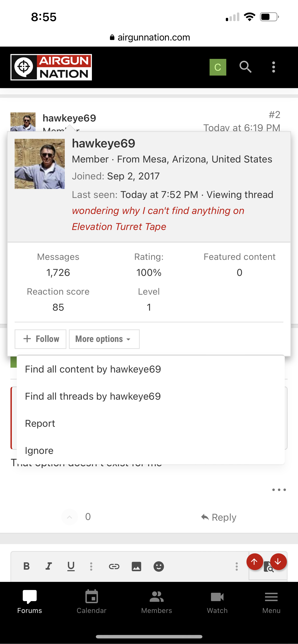Expand the More options dropdown
298x644 pixels.
click(x=104, y=339)
